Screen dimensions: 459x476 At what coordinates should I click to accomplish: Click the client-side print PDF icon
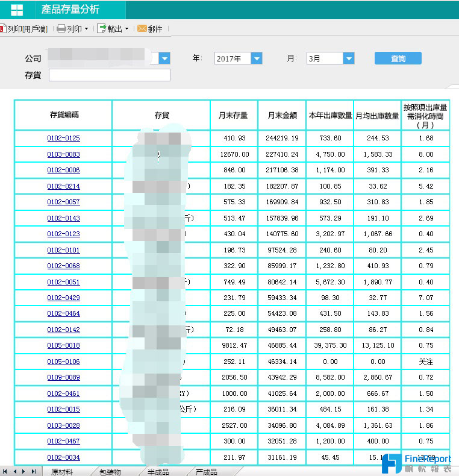point(2,29)
